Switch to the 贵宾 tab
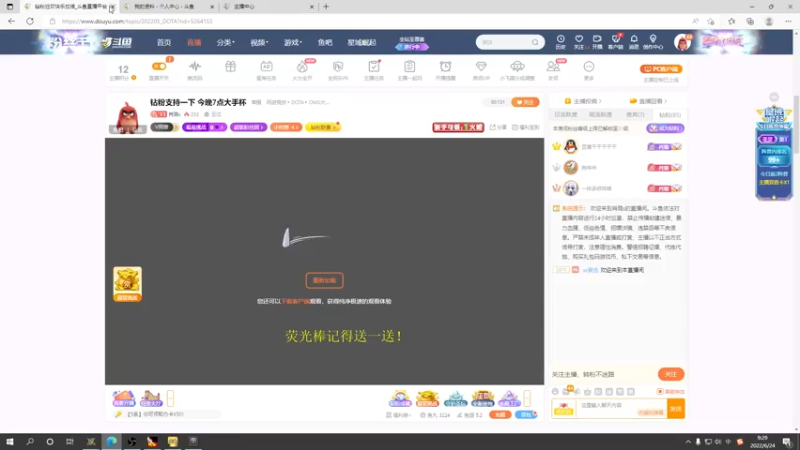This screenshot has width=800, height=450. click(x=635, y=115)
